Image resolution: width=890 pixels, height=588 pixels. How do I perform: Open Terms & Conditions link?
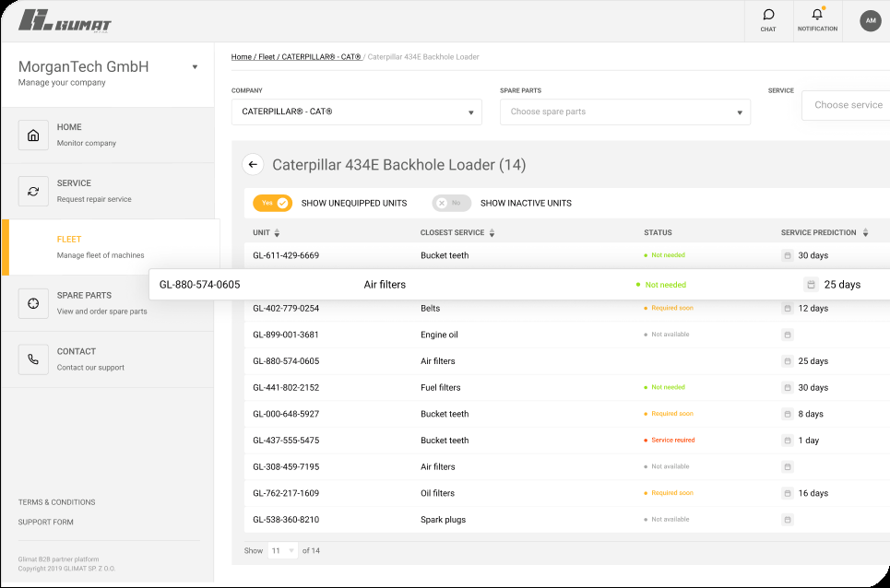tap(57, 502)
